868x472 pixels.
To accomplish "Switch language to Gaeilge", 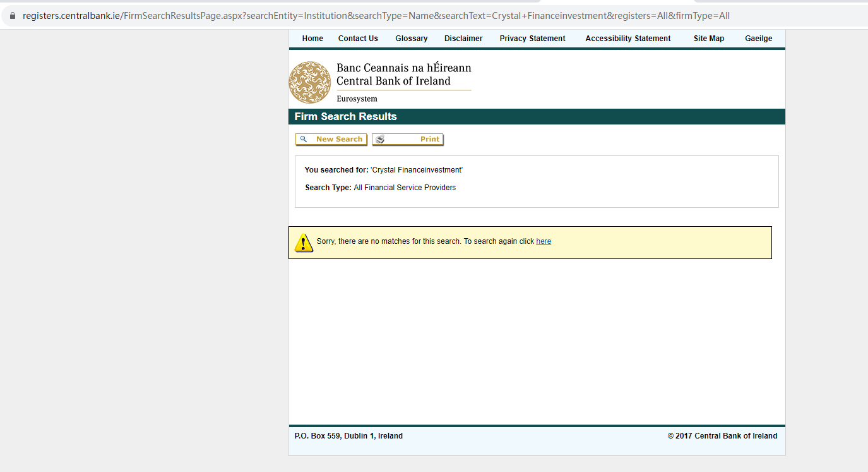I will coord(758,39).
